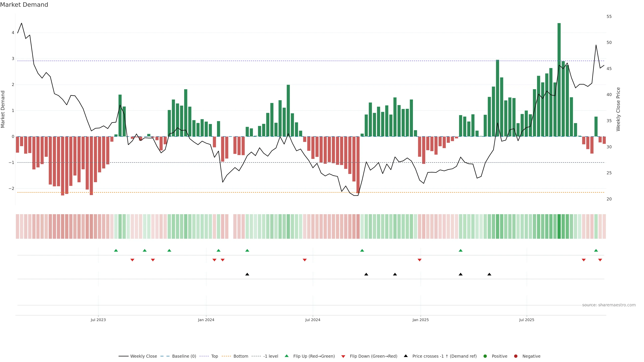
Task: Click the green Flip Up triangle legend icon
Action: point(286,356)
